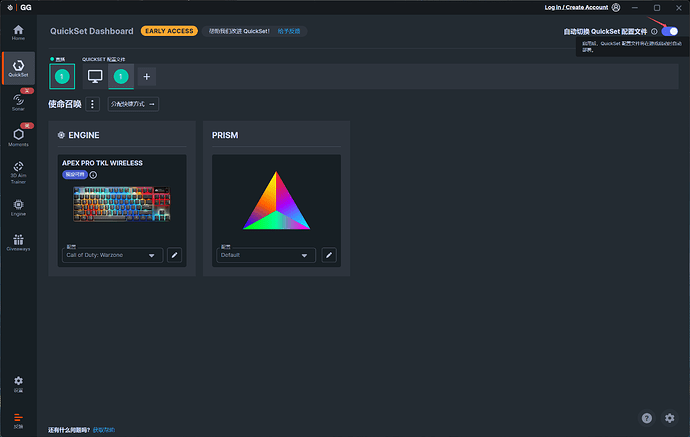Screen dimensions: 690x437
Task: Open the Home page in sidebar
Action: pos(18,31)
